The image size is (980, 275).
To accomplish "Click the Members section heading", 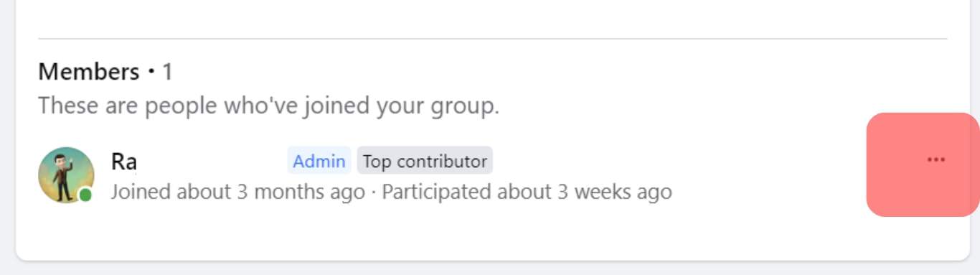I will (89, 72).
